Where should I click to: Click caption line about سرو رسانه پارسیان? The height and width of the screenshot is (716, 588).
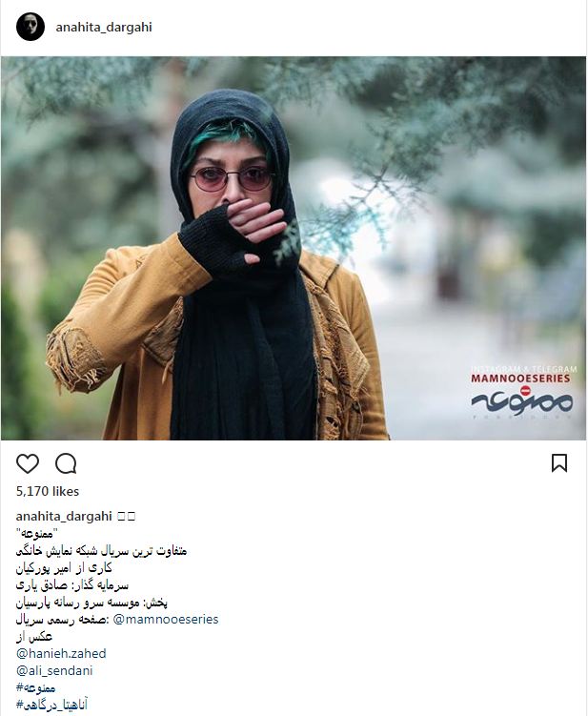91,603
